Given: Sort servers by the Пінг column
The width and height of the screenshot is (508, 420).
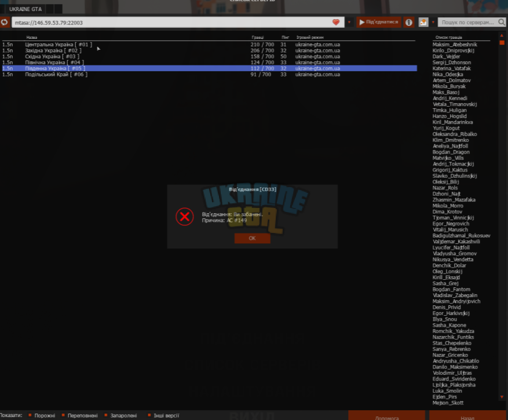Looking at the screenshot, I should pos(285,38).
